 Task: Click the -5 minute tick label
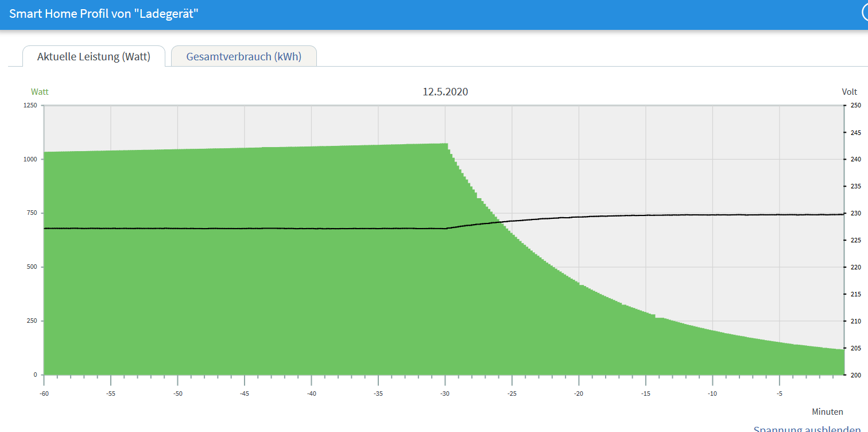click(x=780, y=394)
